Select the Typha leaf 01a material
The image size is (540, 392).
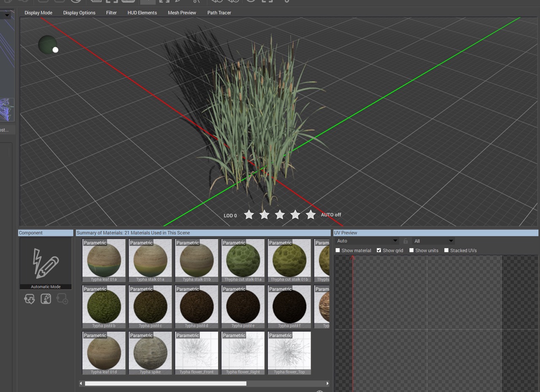click(x=104, y=260)
